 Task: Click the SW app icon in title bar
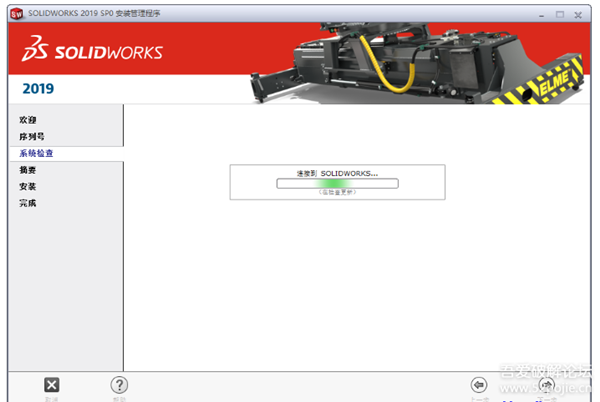pos(16,14)
